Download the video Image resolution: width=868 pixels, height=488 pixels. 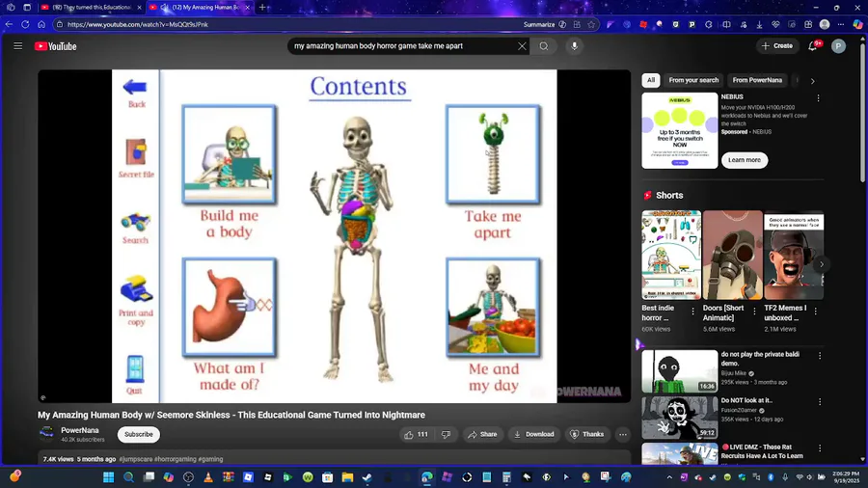point(533,434)
